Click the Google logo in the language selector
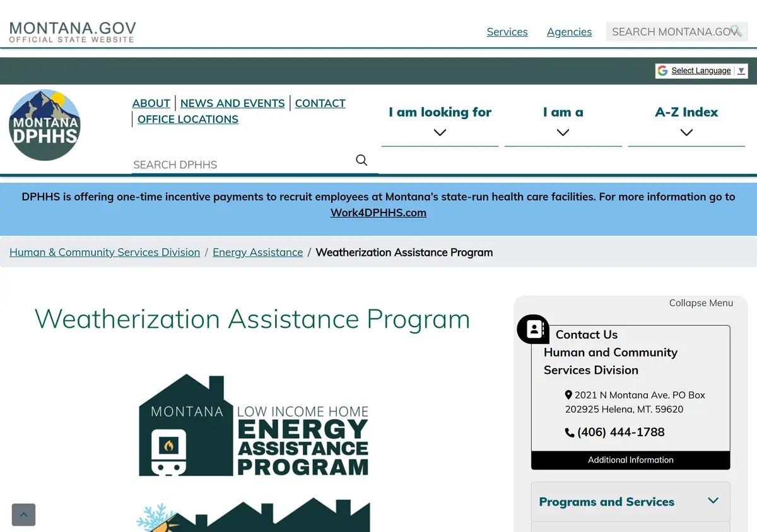 [x=662, y=71]
